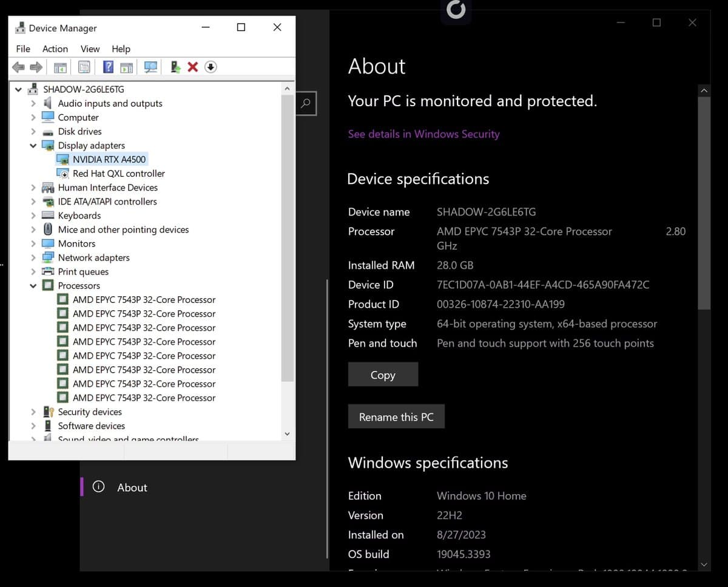Select the Computer tree item
The width and height of the screenshot is (728, 587).
(78, 117)
